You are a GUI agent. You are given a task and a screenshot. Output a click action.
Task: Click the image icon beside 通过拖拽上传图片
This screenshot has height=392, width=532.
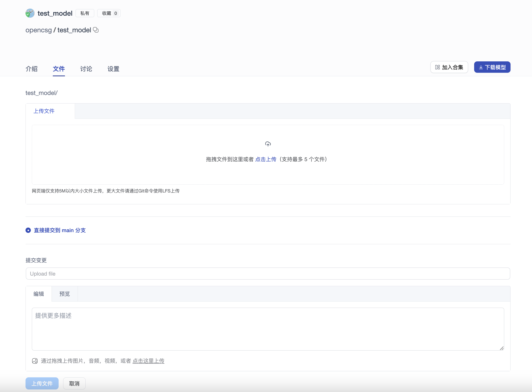click(x=35, y=361)
